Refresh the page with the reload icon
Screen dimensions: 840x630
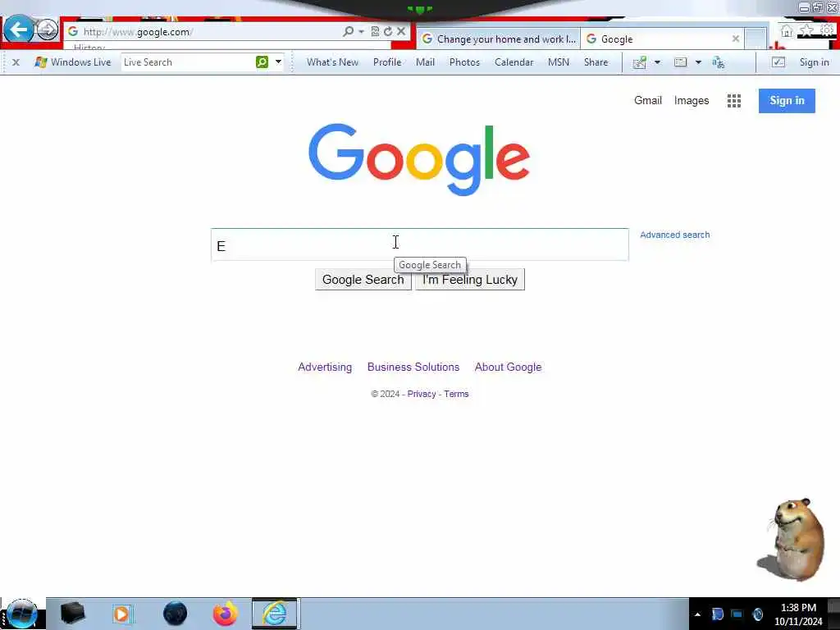[388, 32]
